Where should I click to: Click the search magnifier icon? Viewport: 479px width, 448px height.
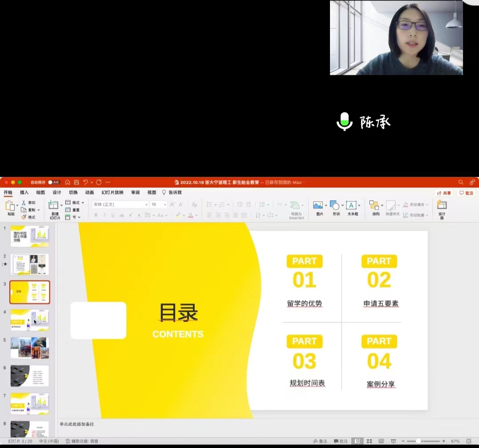click(461, 182)
